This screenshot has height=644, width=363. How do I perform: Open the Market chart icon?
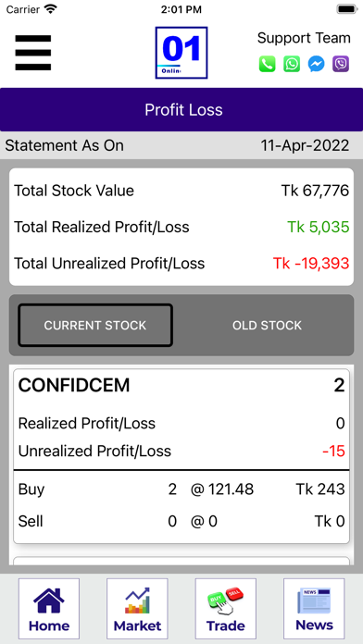(x=137, y=608)
